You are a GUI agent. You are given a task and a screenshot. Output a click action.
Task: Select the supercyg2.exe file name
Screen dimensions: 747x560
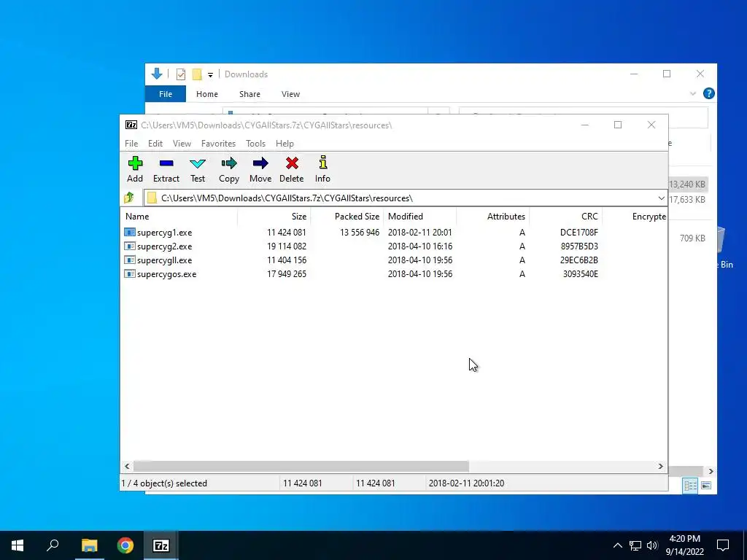[x=164, y=246]
